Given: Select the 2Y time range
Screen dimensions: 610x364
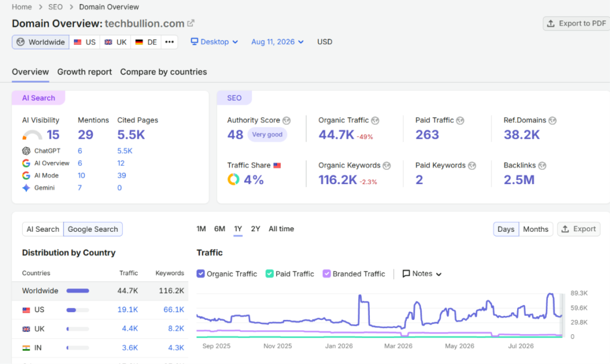Looking at the screenshot, I should [x=256, y=229].
